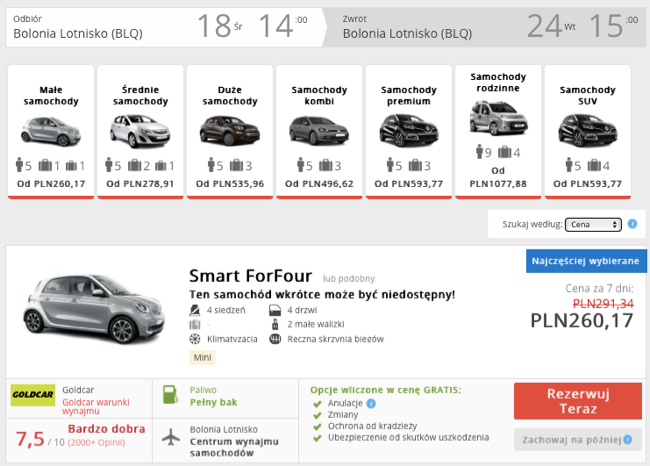Click the Smart ForFour title
Image resolution: width=650 pixels, height=466 pixels.
[x=250, y=276]
